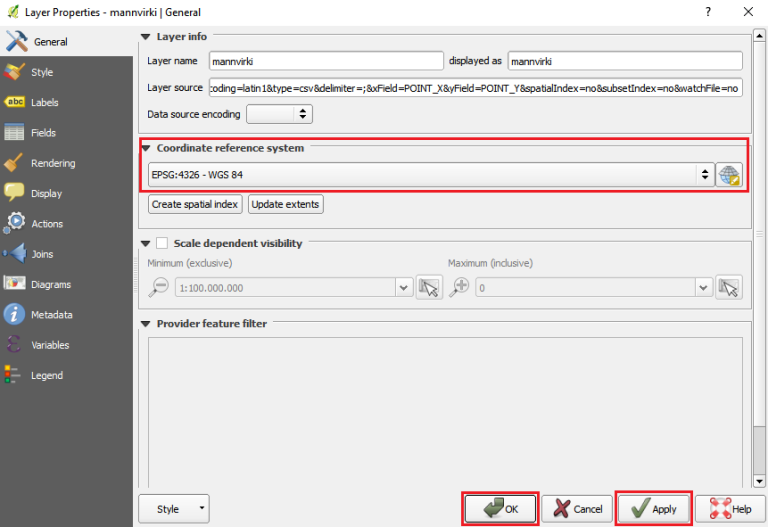768x527 pixels.
Task: Click the Actions gear icon
Action: 15,224
